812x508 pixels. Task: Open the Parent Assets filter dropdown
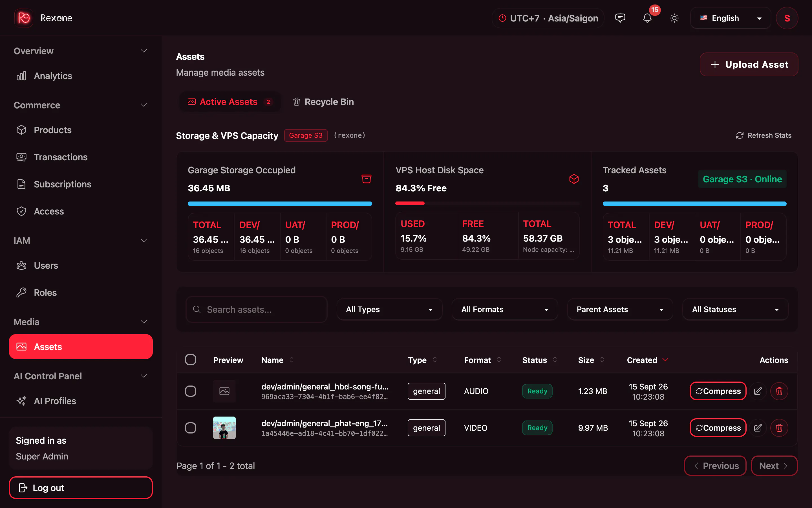tap(620, 309)
